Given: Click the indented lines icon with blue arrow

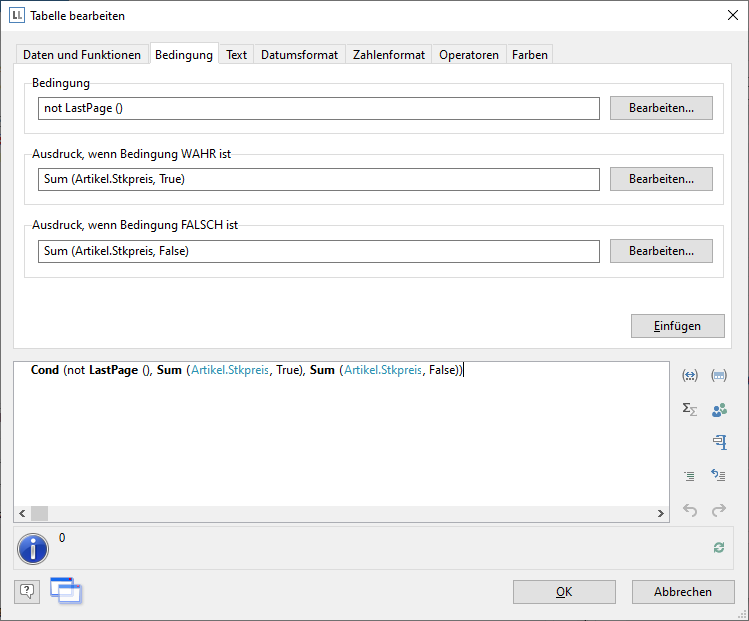Looking at the screenshot, I should 718,476.
